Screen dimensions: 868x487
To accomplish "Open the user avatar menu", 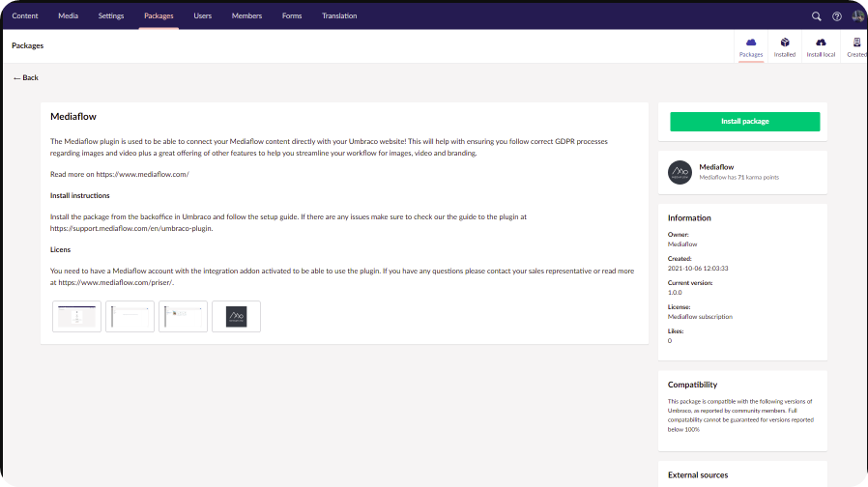I will tap(858, 16).
